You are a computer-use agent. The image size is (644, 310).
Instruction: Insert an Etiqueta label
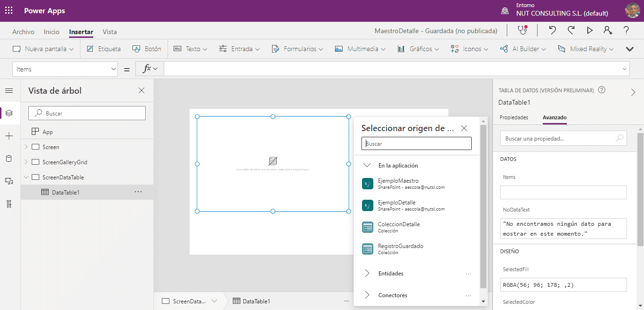[x=104, y=49]
